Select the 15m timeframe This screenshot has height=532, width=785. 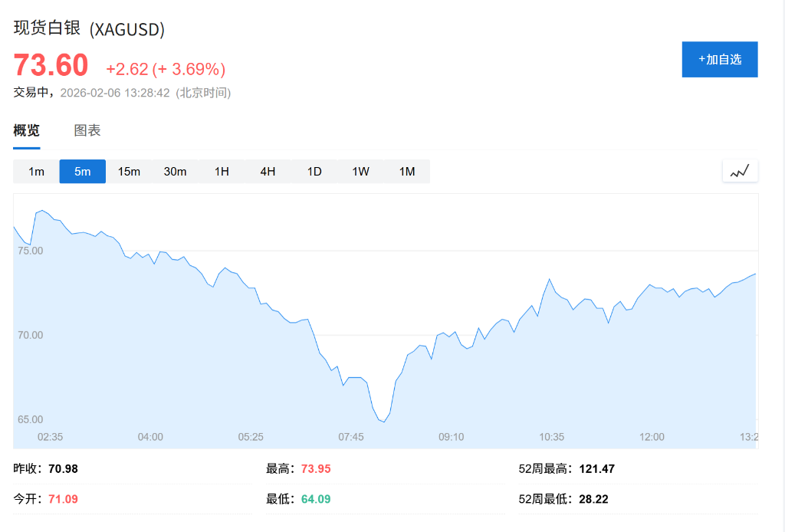128,171
